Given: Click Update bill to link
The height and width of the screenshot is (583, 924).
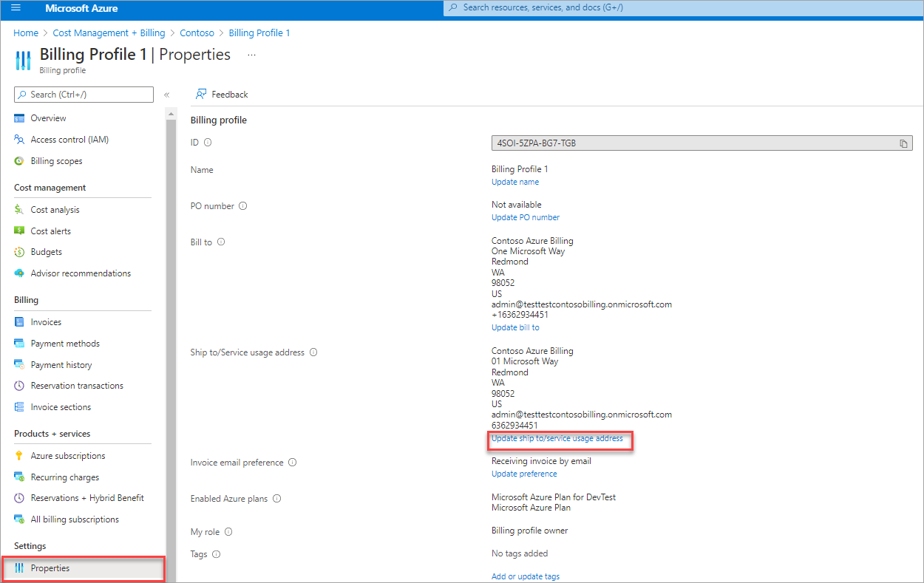Looking at the screenshot, I should (515, 327).
